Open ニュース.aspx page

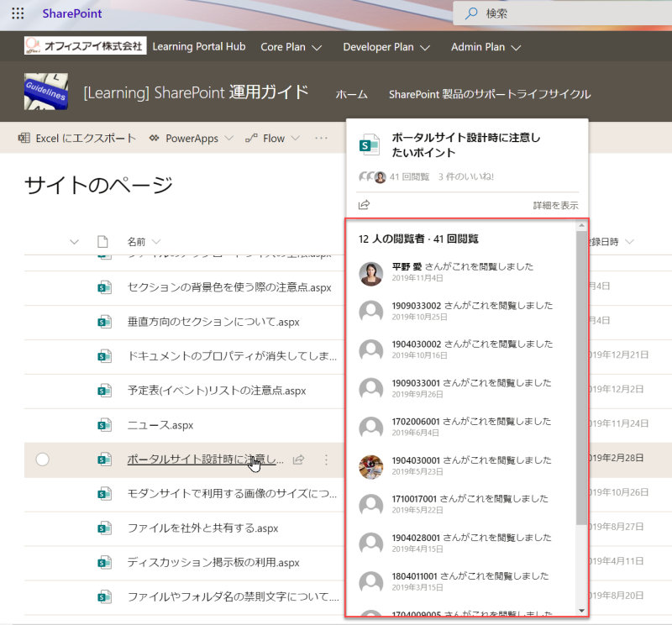(160, 425)
